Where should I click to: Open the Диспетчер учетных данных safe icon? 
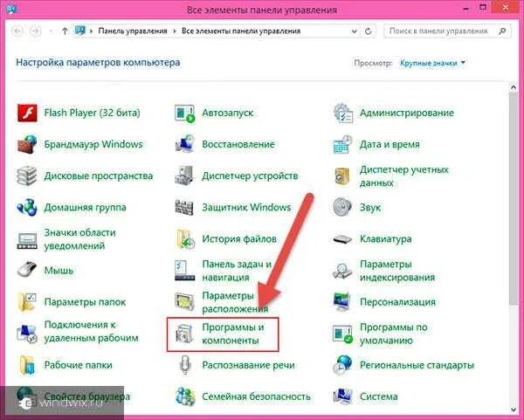tap(343, 176)
